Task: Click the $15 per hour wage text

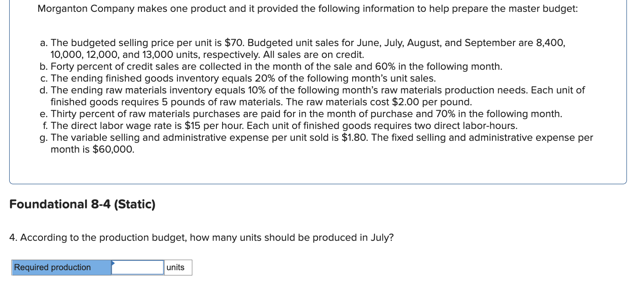Action: click(192, 126)
